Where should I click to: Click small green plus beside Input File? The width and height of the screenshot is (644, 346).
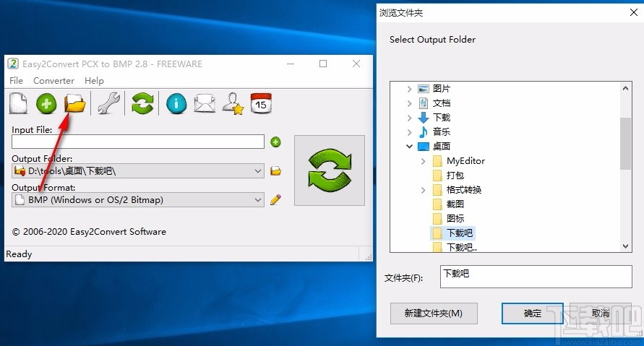tap(275, 142)
